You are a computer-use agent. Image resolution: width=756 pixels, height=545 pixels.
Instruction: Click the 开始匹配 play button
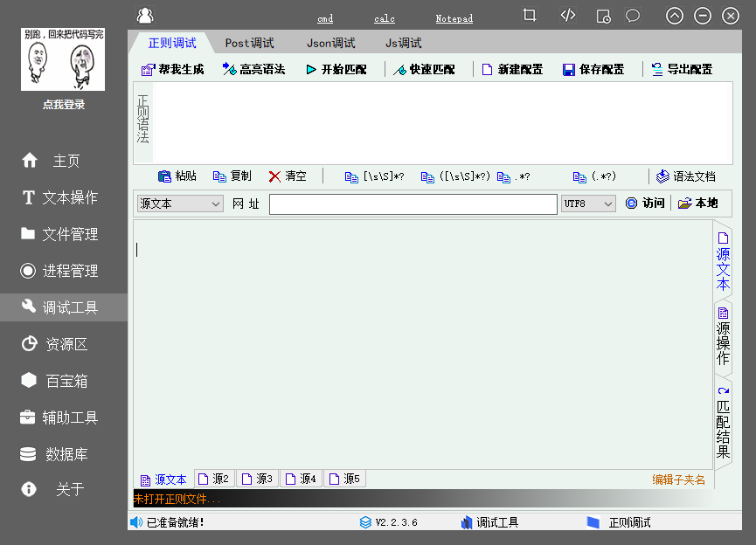coord(336,70)
